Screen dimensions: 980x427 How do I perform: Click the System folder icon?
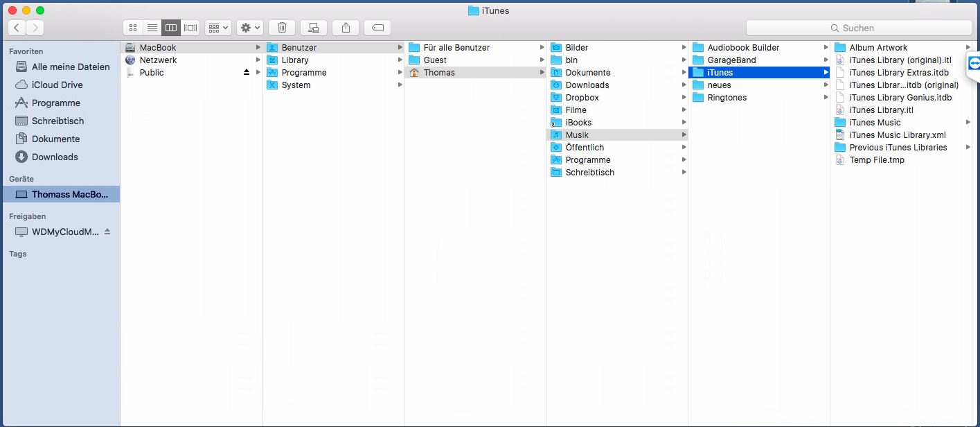(272, 85)
